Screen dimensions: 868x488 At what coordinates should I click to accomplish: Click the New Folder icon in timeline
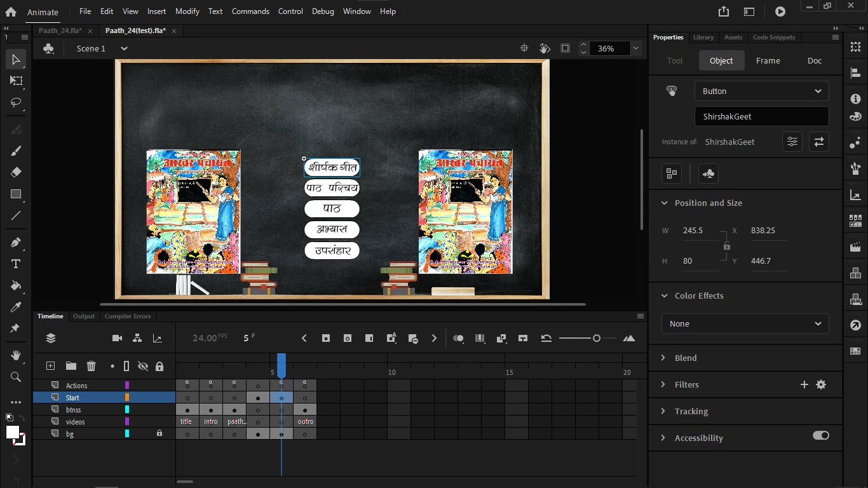[x=71, y=366]
